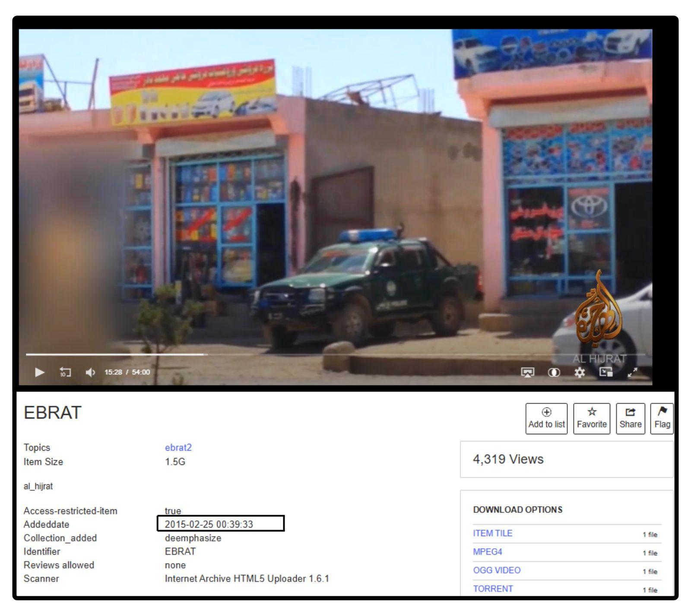This screenshot has width=691, height=616.
Task: Click the TORRENT download link
Action: click(493, 589)
